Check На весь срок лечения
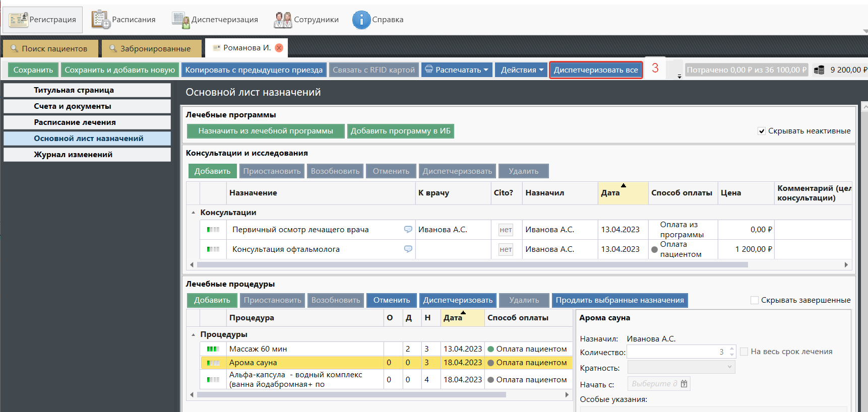This screenshot has width=868, height=412. click(x=744, y=352)
